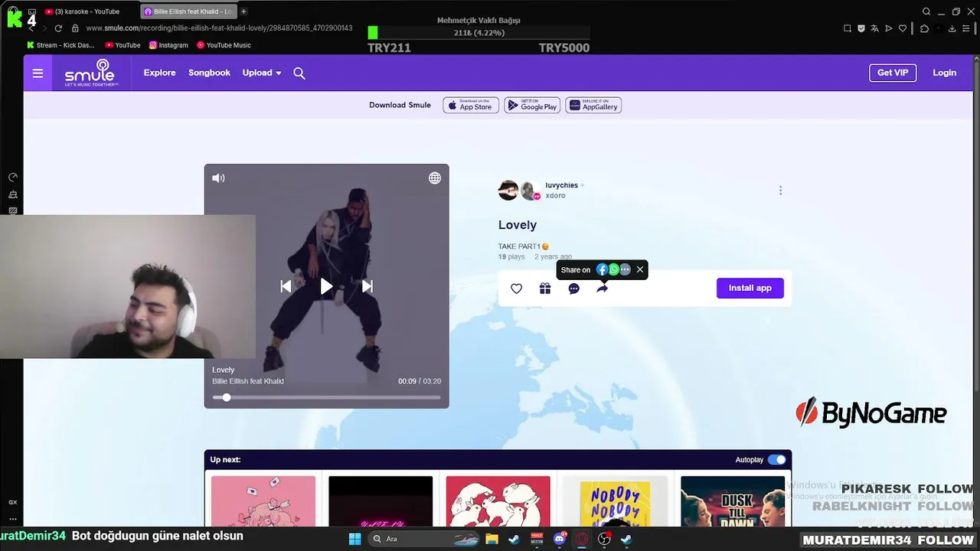Share the recording on Facebook

pos(603,269)
